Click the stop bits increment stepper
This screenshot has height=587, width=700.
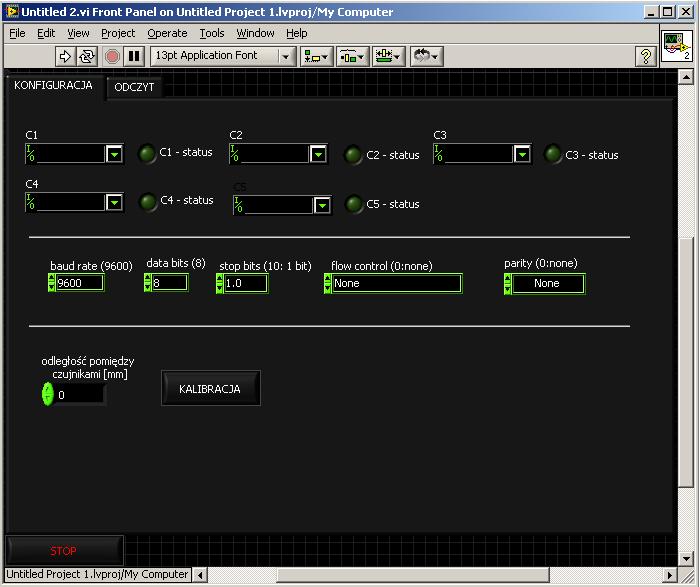click(x=219, y=279)
